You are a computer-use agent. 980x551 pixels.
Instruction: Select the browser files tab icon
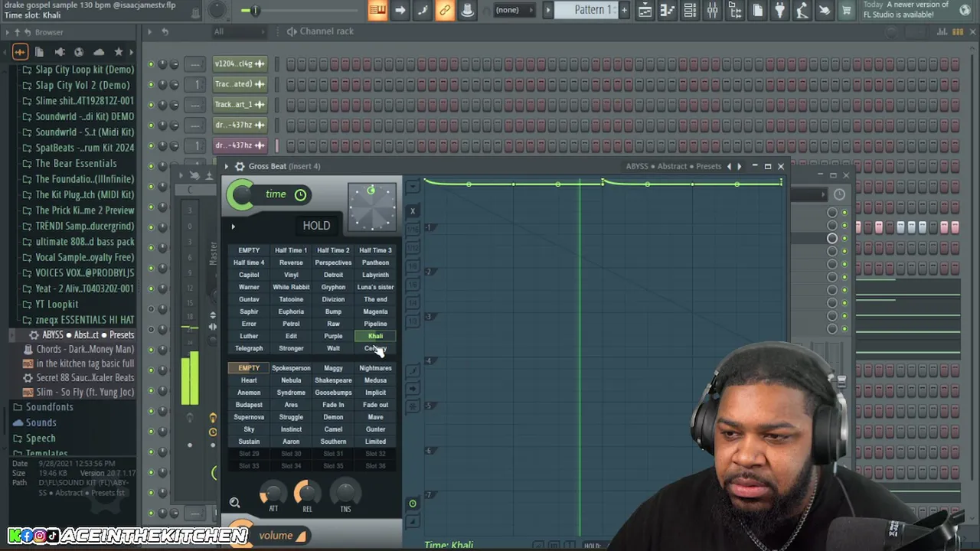(x=39, y=52)
